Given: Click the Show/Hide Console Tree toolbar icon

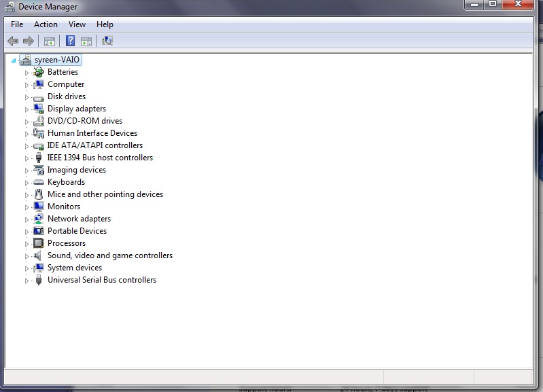Looking at the screenshot, I should 50,41.
